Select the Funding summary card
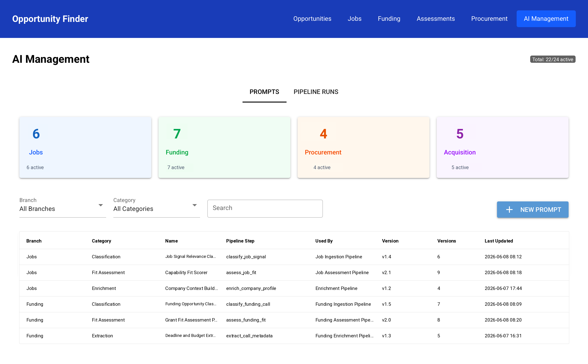This screenshot has width=588, height=364. (x=224, y=147)
